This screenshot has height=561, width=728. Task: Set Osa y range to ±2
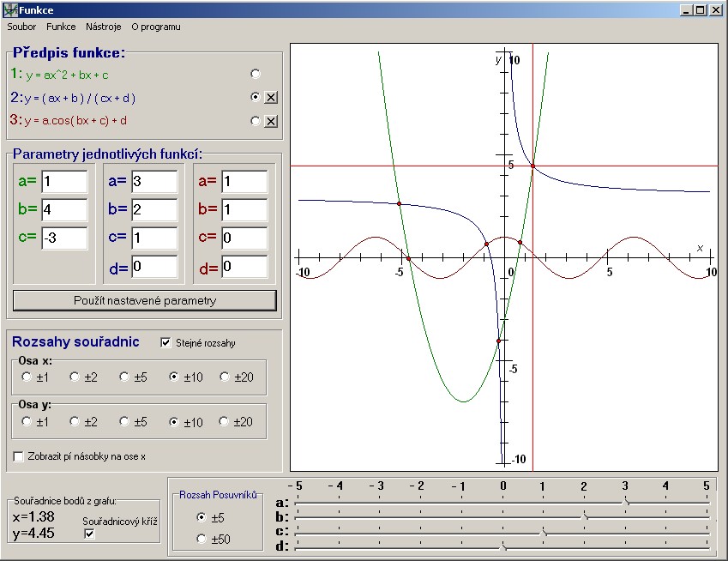(75, 421)
